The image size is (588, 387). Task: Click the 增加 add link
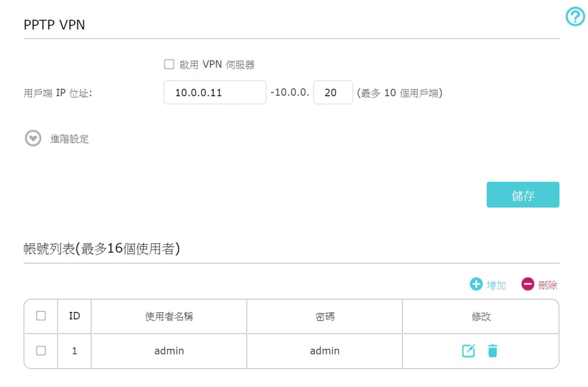coord(495,284)
